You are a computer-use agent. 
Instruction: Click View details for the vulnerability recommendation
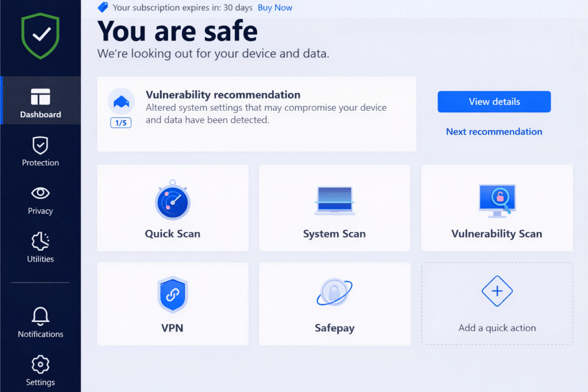point(494,102)
